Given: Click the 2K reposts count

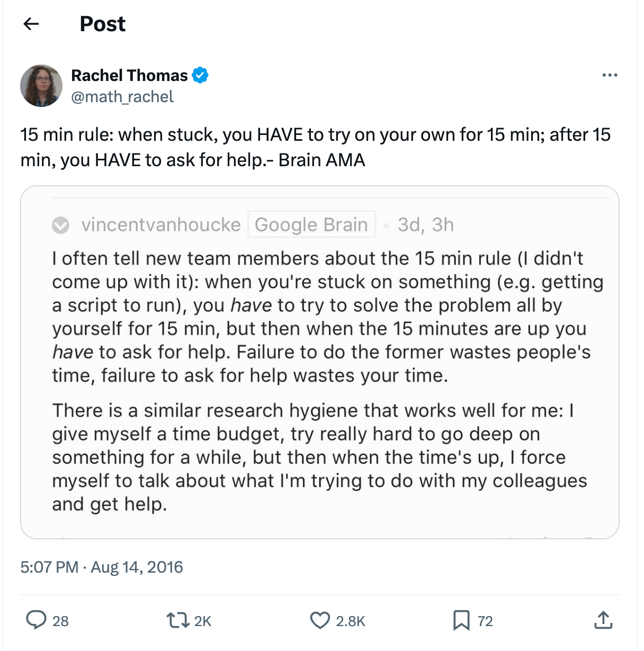Looking at the screenshot, I should [x=202, y=621].
